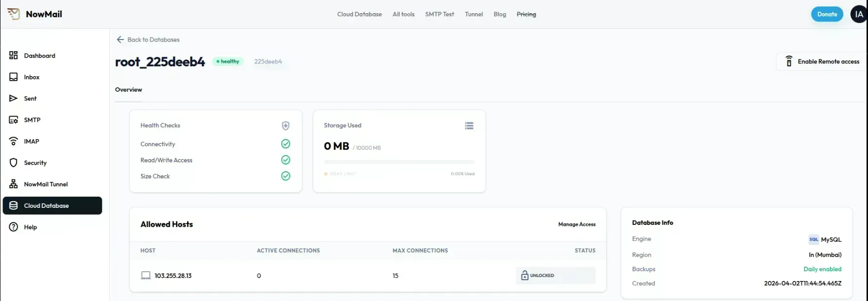
Task: Click the Health Checks shield icon
Action: [286, 126]
